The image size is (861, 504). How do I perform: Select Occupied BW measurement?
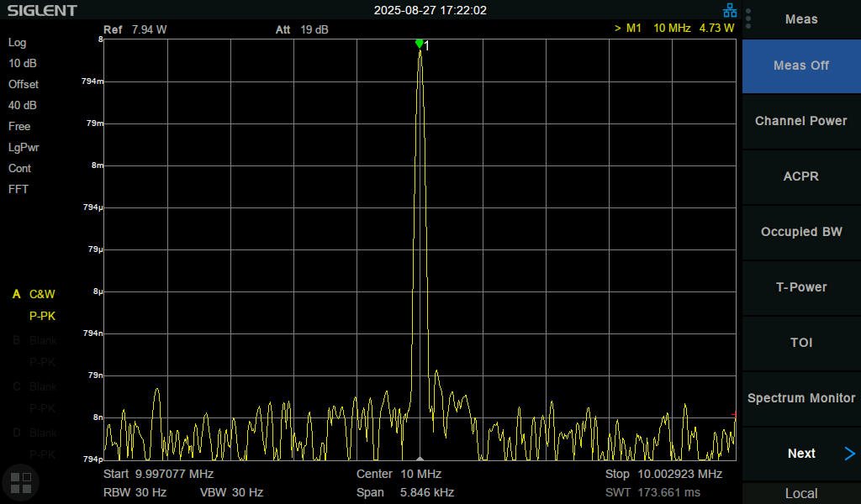point(800,232)
